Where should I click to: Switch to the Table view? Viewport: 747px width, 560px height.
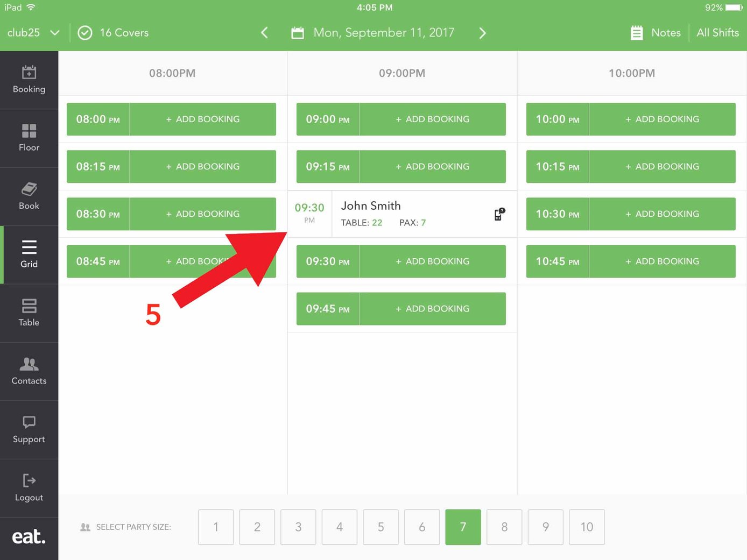[29, 313]
